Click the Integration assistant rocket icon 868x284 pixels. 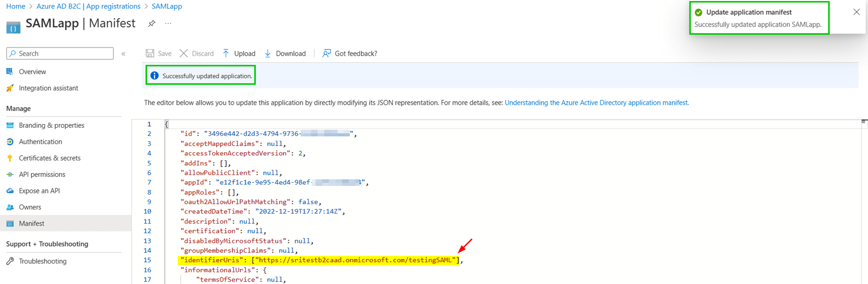click(10, 88)
